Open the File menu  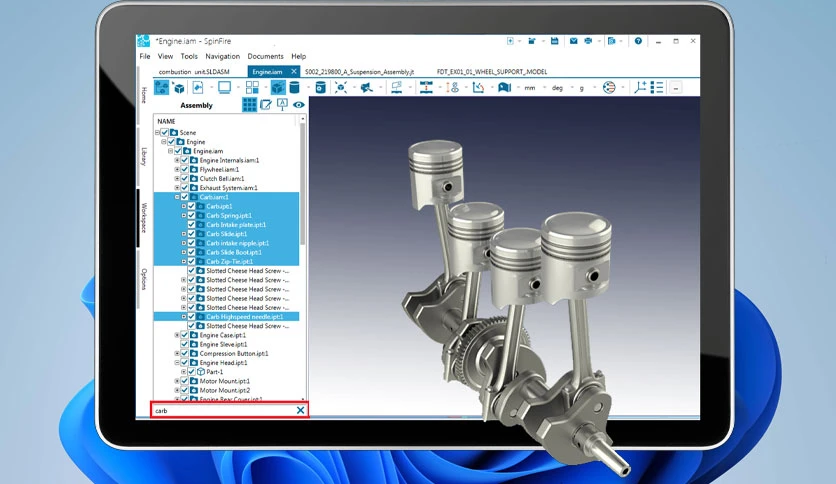[144, 56]
